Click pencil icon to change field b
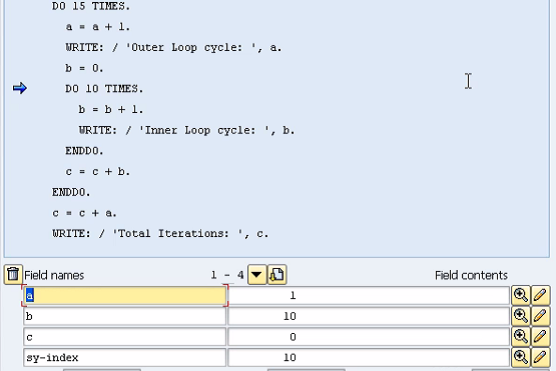 (x=540, y=316)
